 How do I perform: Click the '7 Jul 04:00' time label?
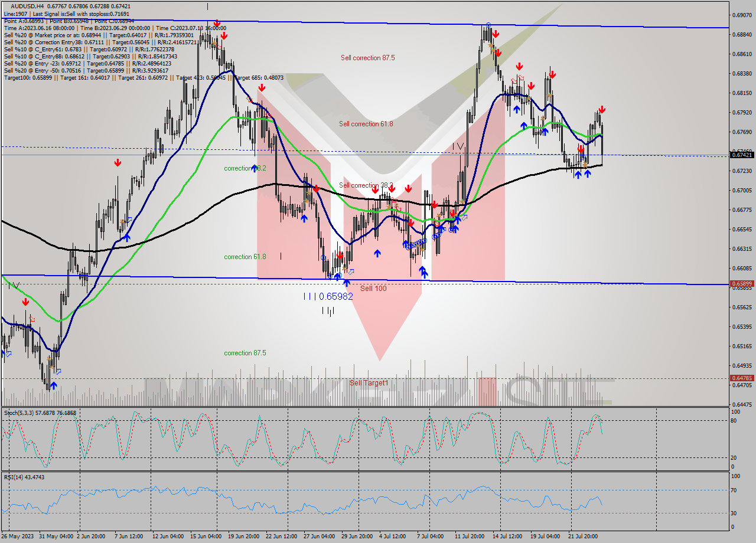pyautogui.click(x=431, y=536)
